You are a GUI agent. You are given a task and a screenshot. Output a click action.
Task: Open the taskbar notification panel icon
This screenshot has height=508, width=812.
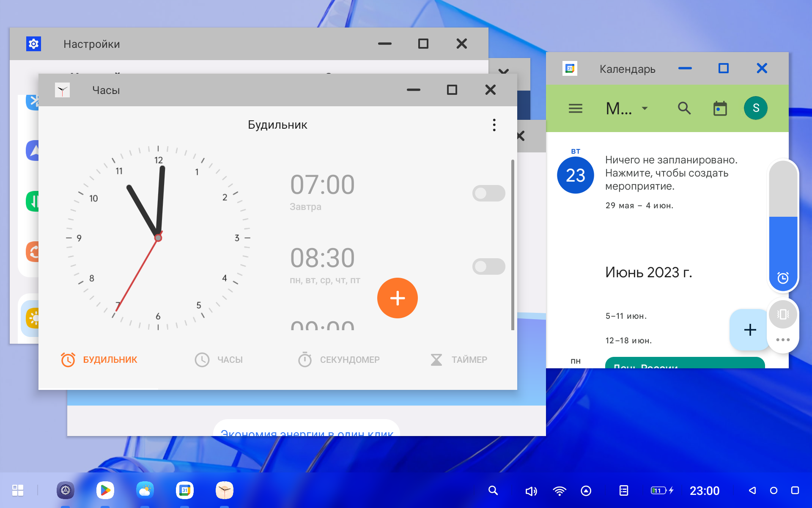623,490
